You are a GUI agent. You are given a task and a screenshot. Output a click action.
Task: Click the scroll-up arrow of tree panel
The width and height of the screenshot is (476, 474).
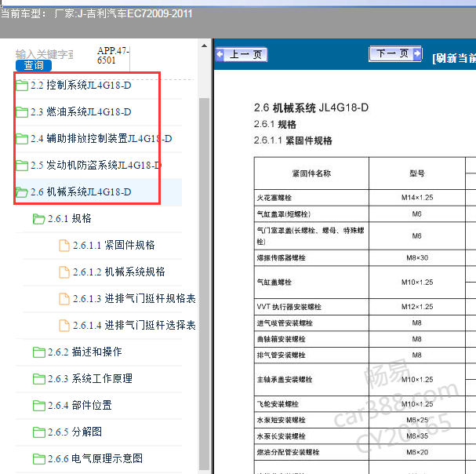(x=205, y=46)
